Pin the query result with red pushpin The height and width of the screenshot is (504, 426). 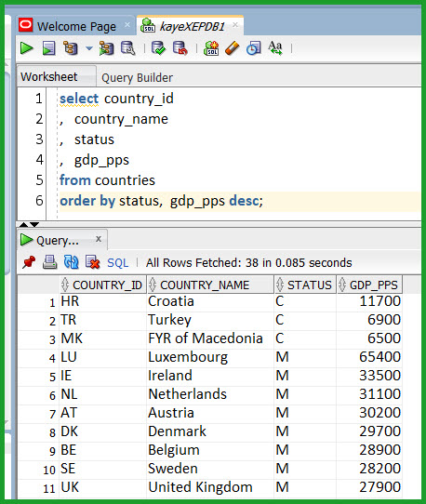click(29, 262)
